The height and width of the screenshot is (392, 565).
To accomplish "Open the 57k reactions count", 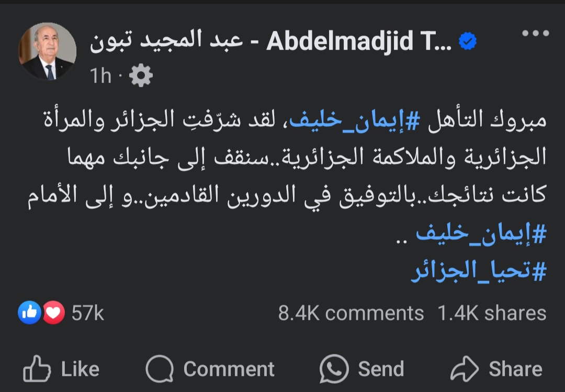I will click(88, 313).
